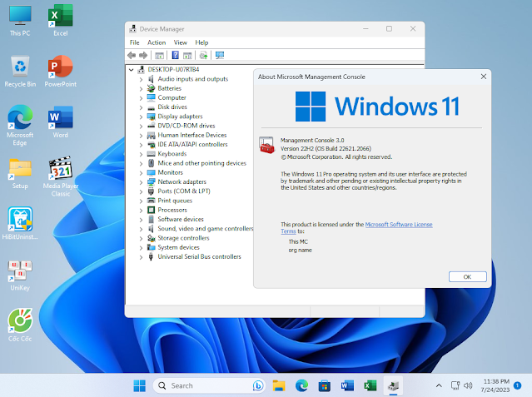Screen dimensions: 532x397
Task: Click the Back arrow in Device Manager toolbar
Action: 132,56
